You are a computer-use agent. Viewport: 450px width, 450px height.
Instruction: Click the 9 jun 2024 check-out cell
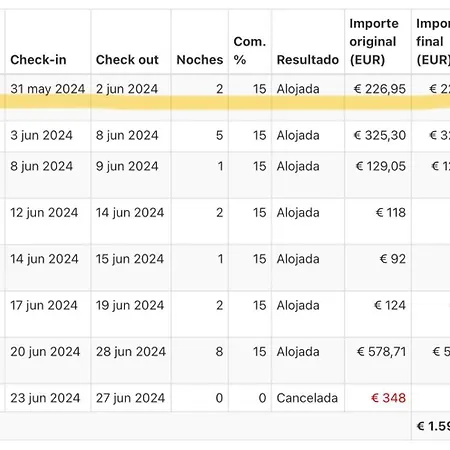click(x=127, y=166)
